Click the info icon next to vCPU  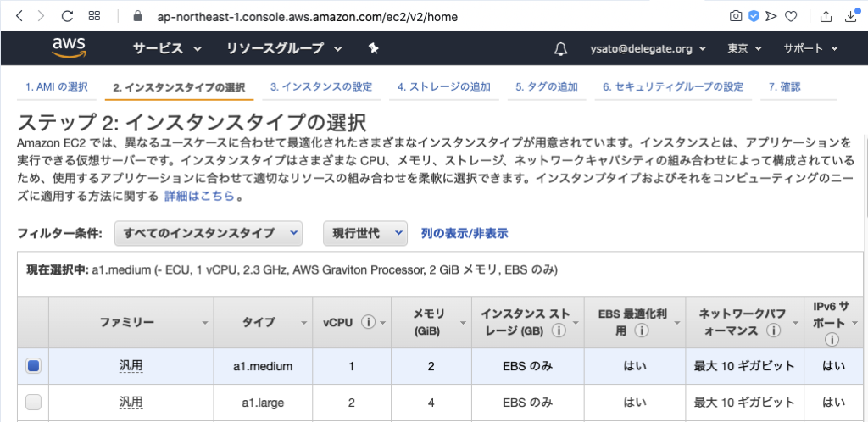[368, 322]
